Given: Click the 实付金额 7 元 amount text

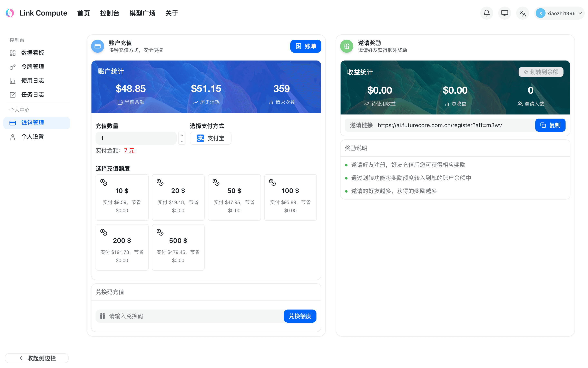Looking at the screenshot, I should [x=115, y=151].
